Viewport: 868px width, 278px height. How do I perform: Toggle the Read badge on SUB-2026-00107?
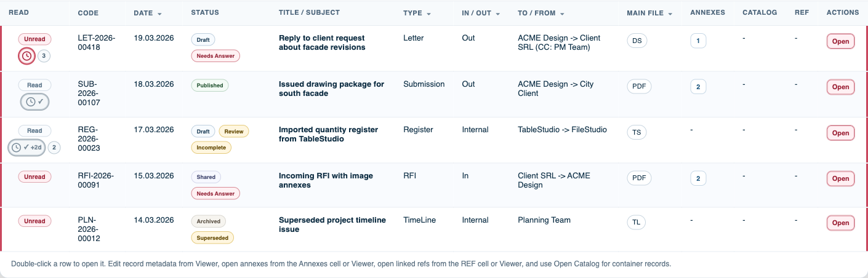point(34,85)
